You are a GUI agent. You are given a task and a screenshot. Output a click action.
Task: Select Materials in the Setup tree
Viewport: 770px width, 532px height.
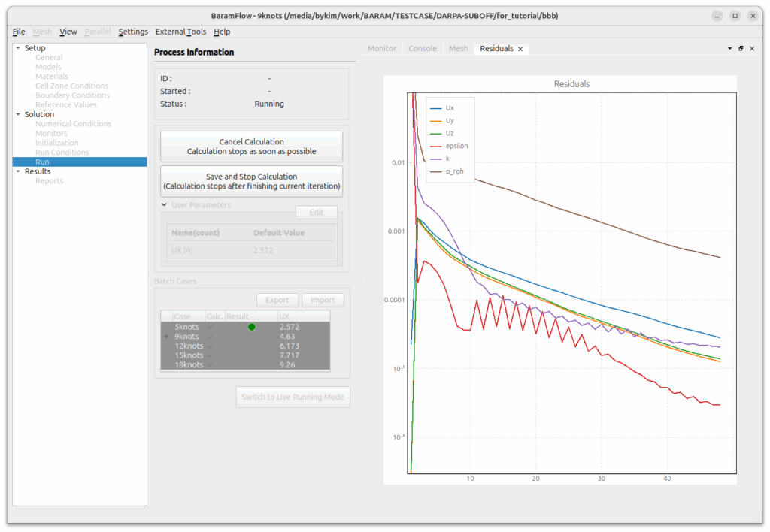[52, 77]
